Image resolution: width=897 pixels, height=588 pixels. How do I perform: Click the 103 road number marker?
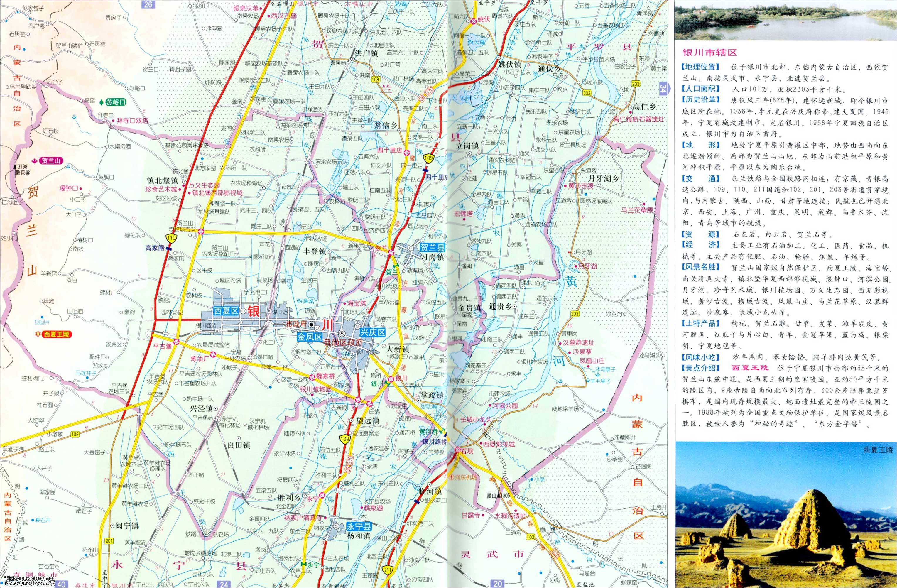[530, 537]
